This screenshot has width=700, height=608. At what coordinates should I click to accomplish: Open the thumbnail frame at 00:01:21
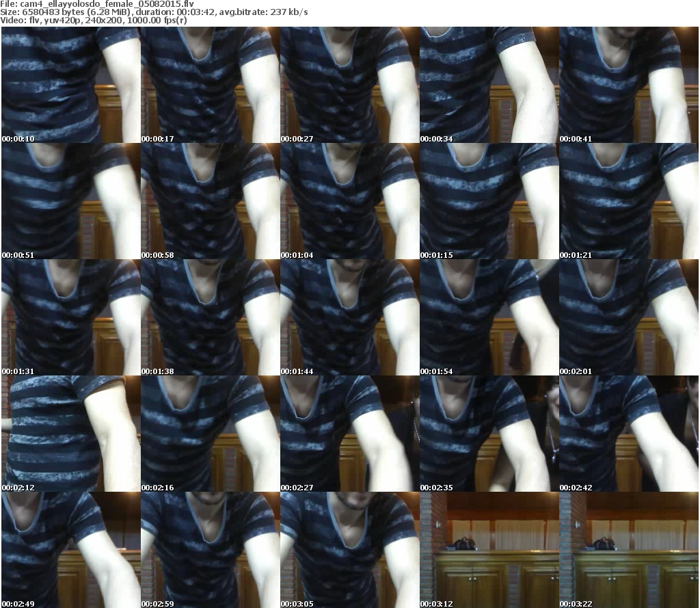pos(629,201)
